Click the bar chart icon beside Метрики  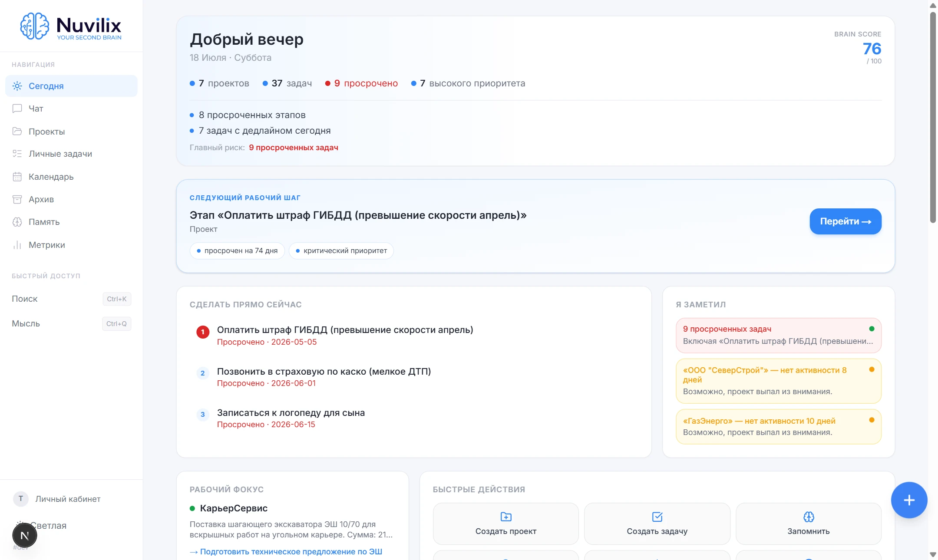(17, 245)
